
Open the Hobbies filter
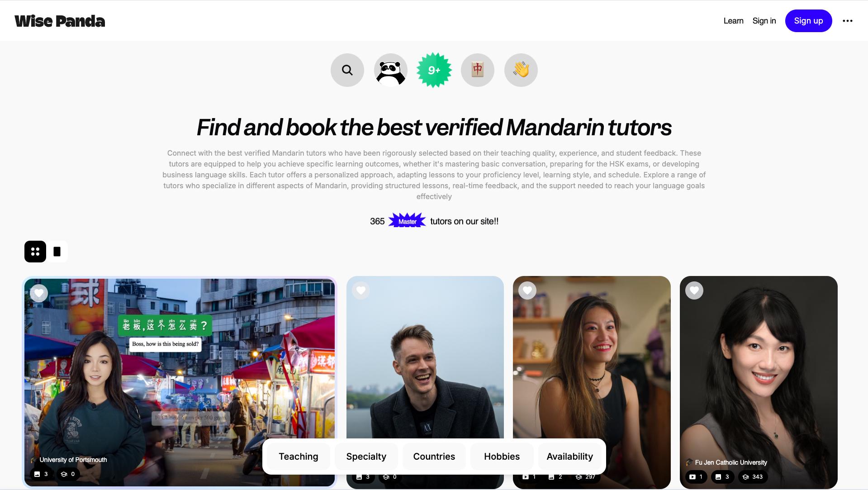(502, 457)
